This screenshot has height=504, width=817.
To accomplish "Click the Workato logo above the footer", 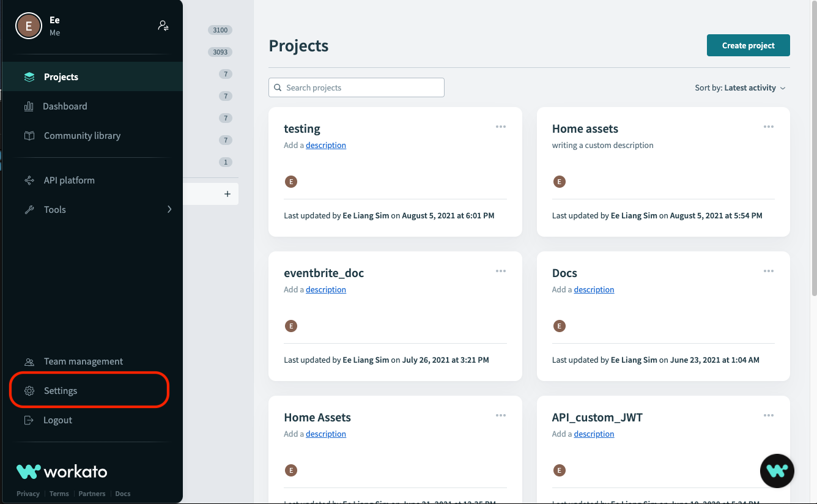I will 61,471.
